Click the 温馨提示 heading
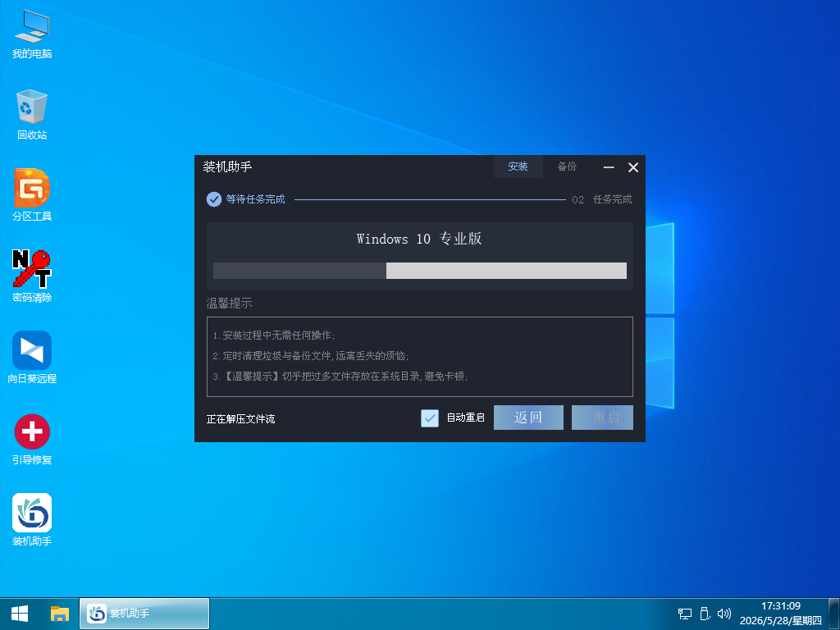 tap(230, 304)
